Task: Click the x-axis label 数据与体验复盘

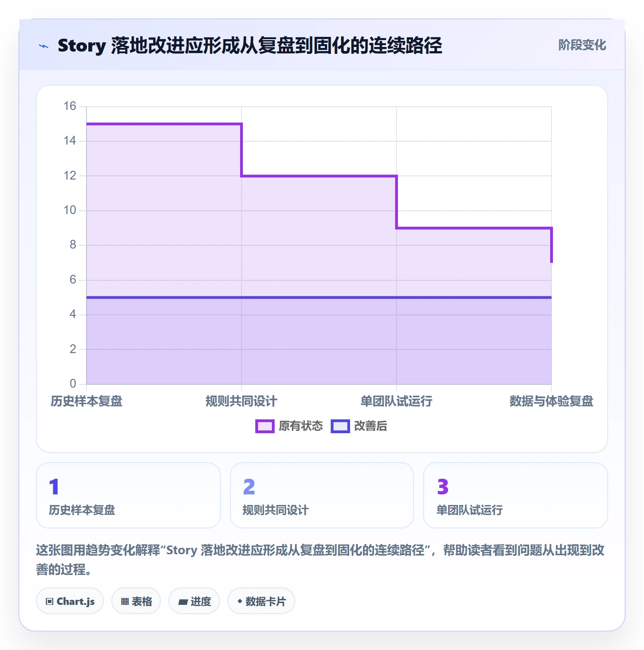Action: pyautogui.click(x=551, y=401)
